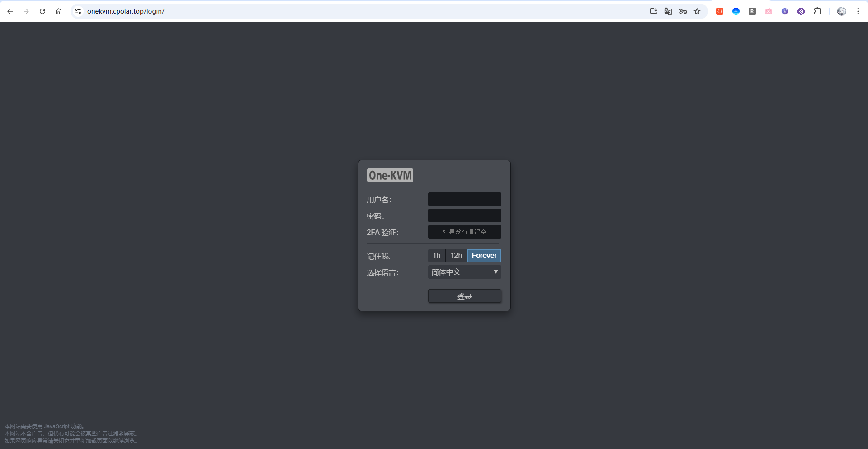Reload the One-KVM login page
868x449 pixels.
tap(42, 11)
